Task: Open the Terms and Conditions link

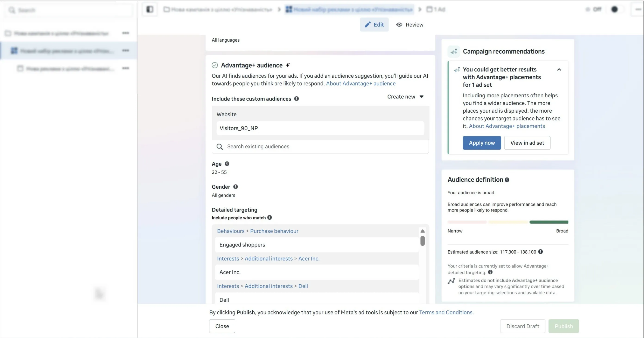Action: pyautogui.click(x=445, y=312)
